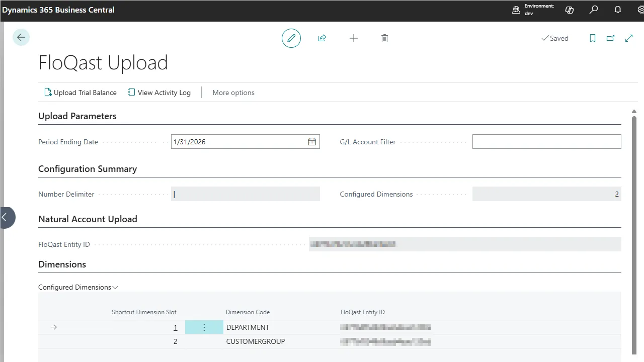Click View Activity Log action

click(x=159, y=93)
